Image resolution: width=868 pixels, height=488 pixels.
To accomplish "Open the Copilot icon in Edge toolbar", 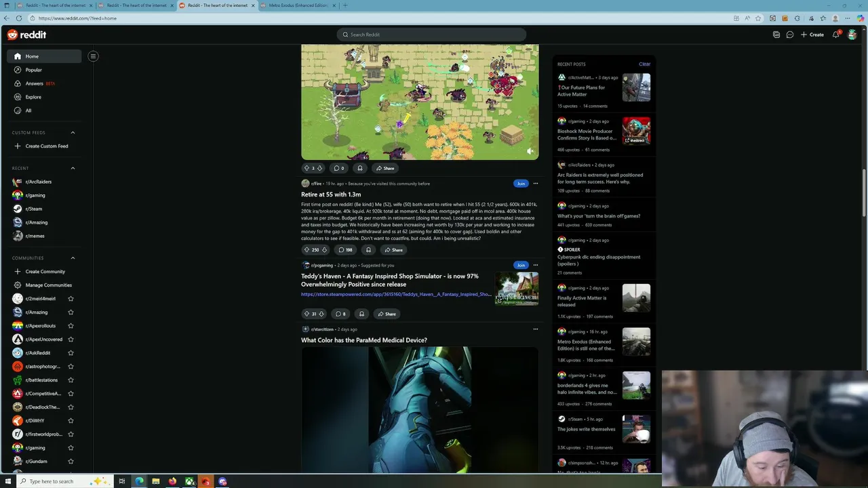I will (x=861, y=18).
